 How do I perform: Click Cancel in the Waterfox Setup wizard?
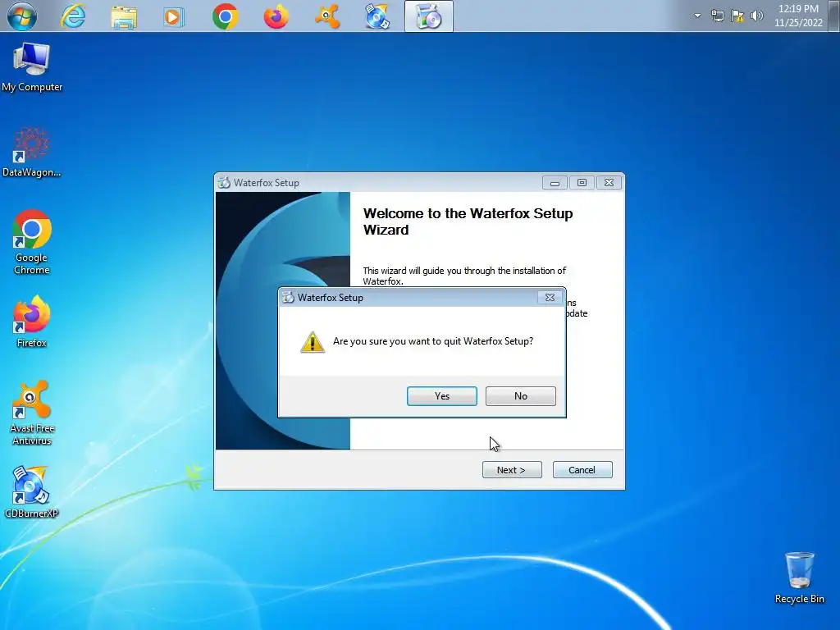[582, 470]
